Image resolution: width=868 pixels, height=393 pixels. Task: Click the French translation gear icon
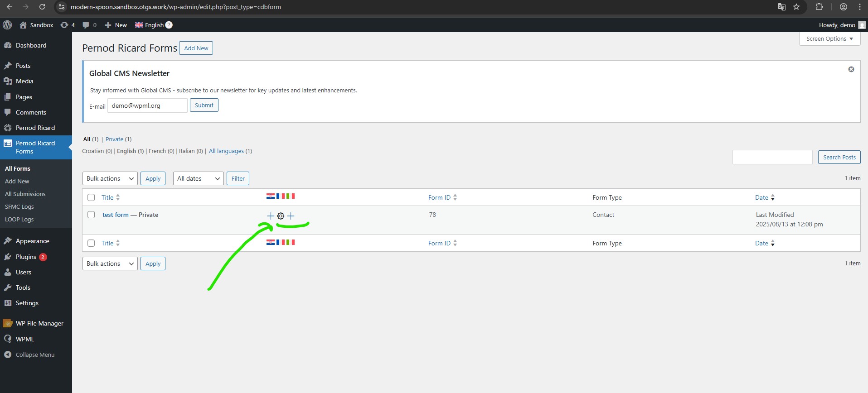pos(281,216)
